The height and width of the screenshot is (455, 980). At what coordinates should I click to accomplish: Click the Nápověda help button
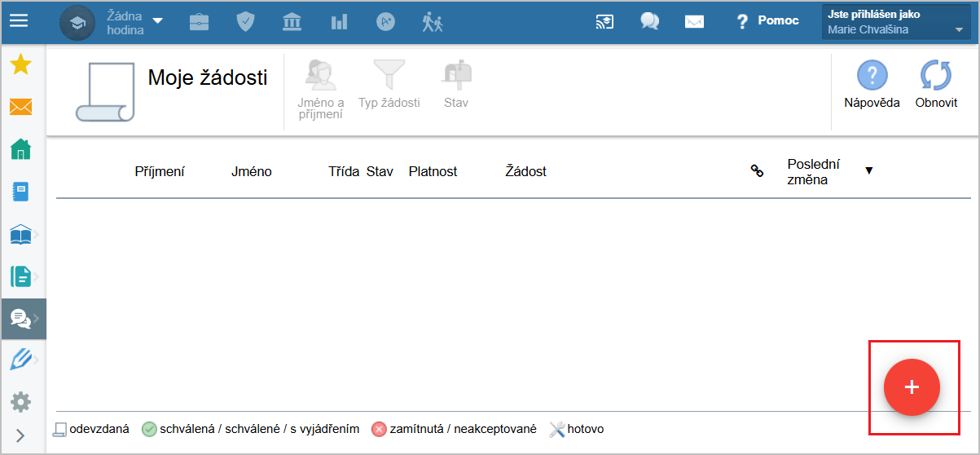coord(872,86)
